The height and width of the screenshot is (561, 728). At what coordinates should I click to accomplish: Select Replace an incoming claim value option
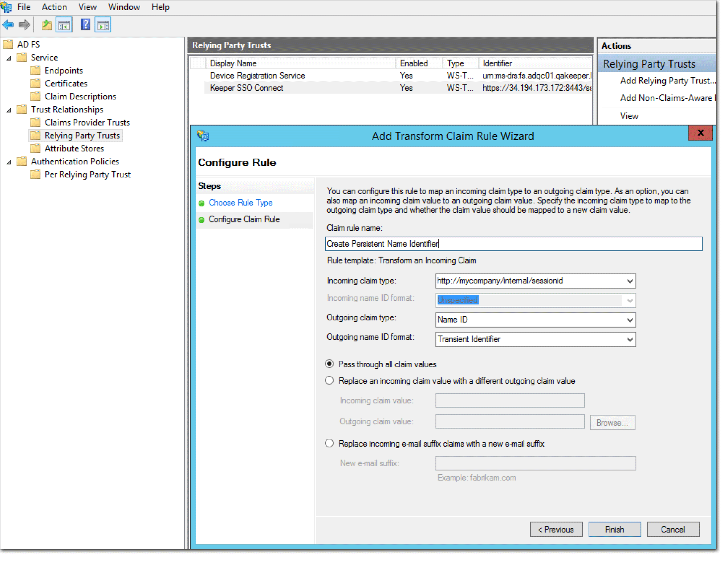click(329, 380)
